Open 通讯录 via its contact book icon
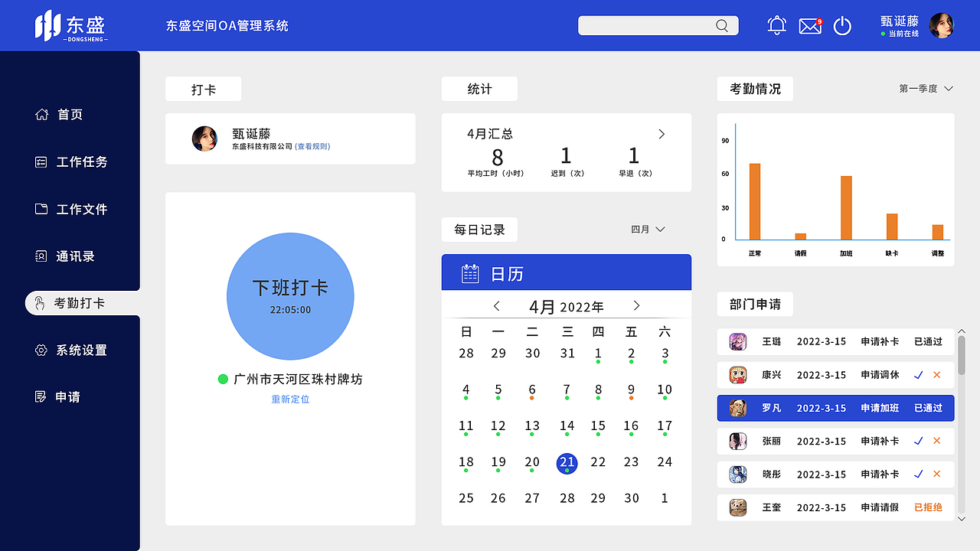Image resolution: width=980 pixels, height=551 pixels. click(41, 256)
